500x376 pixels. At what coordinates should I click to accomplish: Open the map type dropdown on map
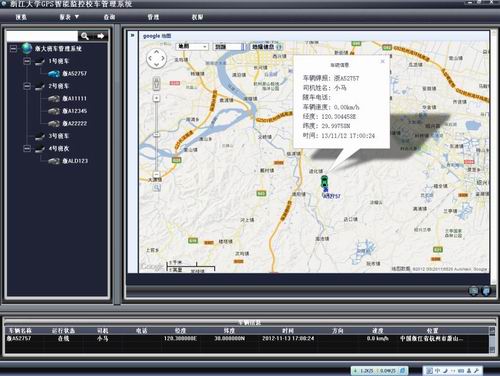pyautogui.click(x=192, y=47)
